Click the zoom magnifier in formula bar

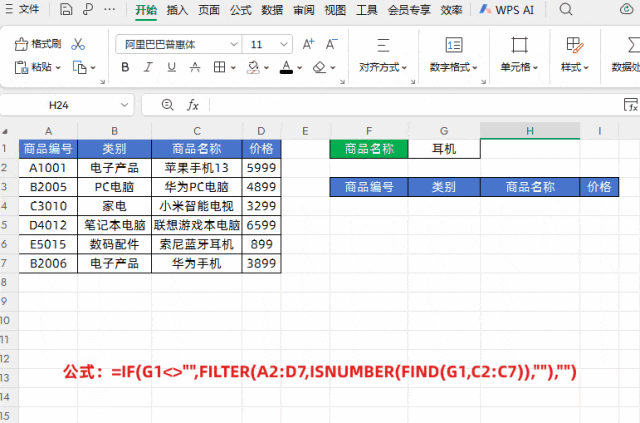click(x=167, y=105)
